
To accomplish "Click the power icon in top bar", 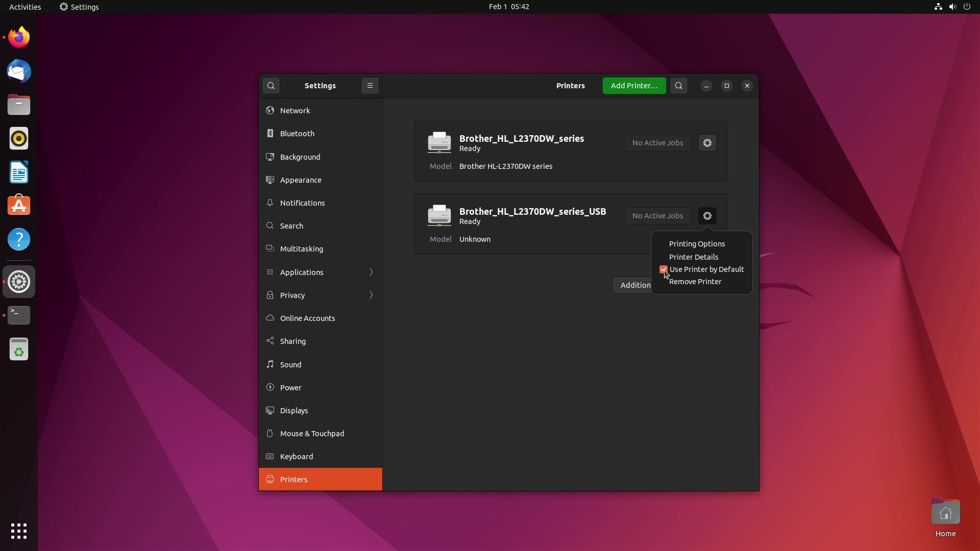I will point(967,7).
